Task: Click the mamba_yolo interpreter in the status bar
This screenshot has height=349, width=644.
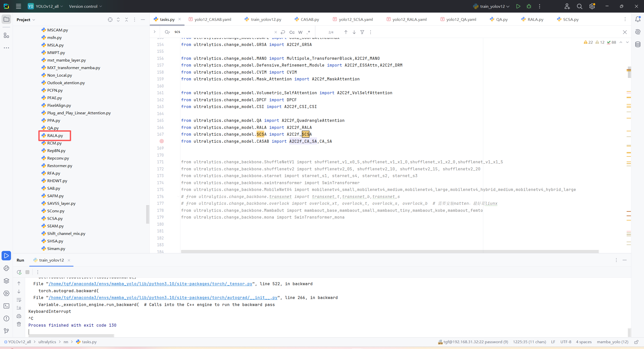Action: 612,342
